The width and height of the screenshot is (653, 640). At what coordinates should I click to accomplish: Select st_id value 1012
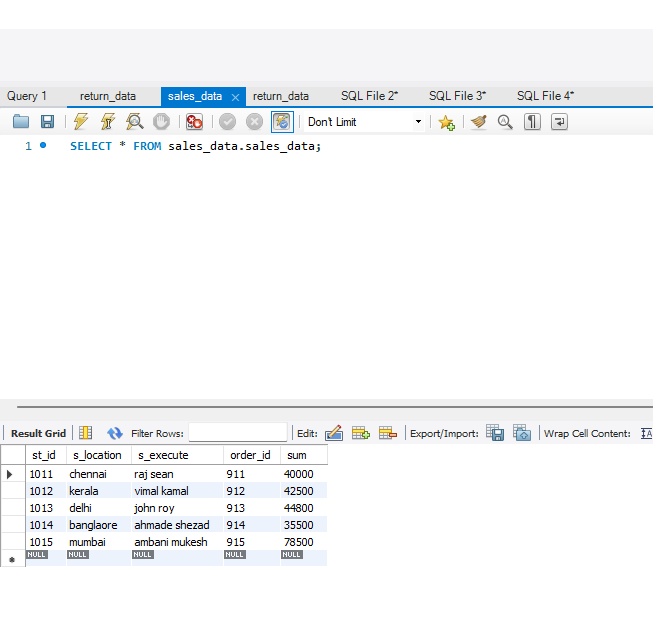(46, 491)
